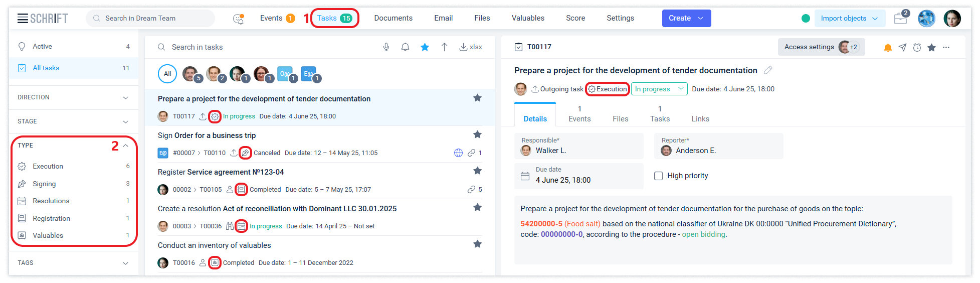Click the Create button
The height and width of the screenshot is (283, 980).
pyautogui.click(x=686, y=18)
